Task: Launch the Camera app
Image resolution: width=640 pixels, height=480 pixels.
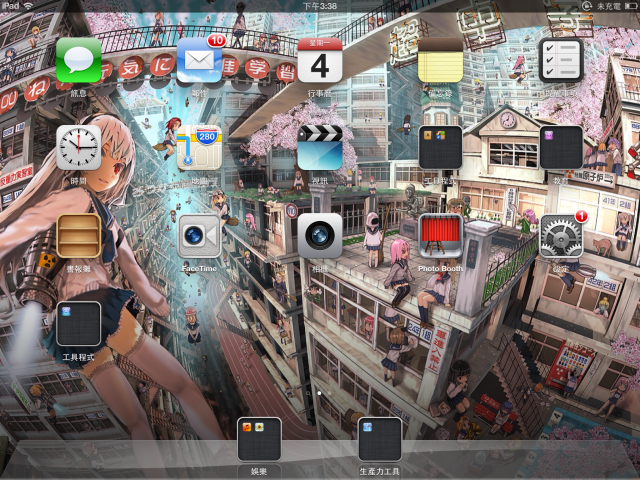Action: coord(320,236)
